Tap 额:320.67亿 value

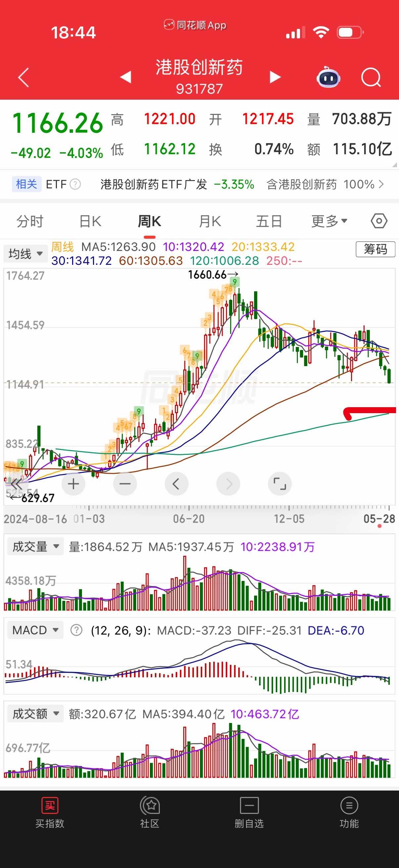pyautogui.click(x=102, y=714)
